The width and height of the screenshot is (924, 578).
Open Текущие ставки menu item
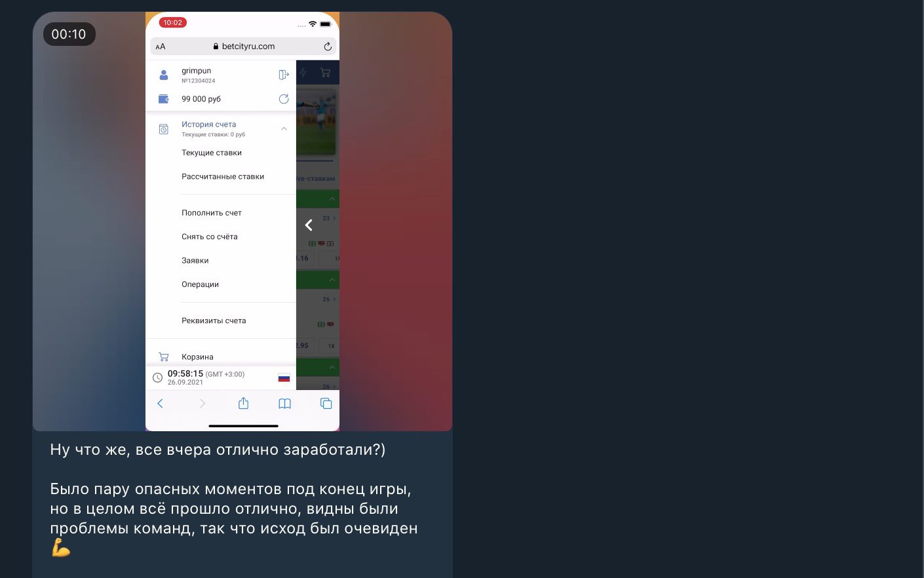point(212,153)
